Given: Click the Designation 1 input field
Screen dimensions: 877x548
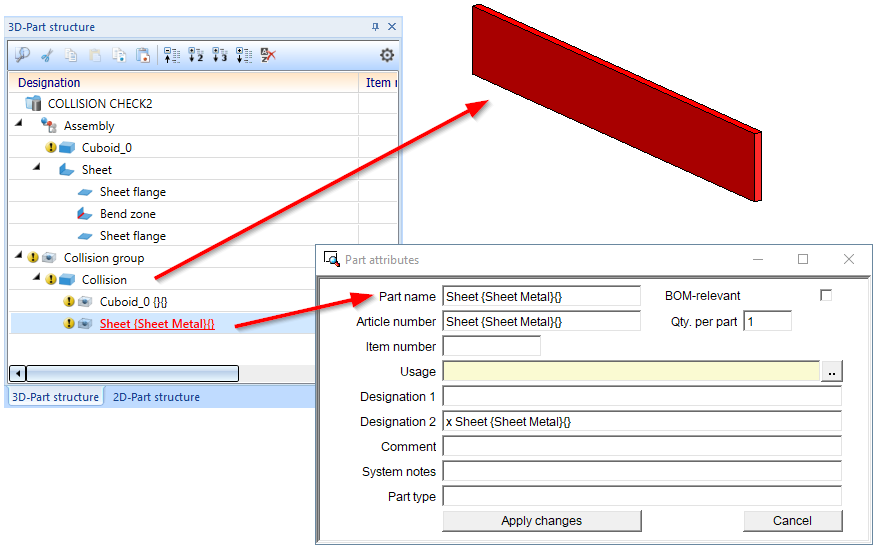Looking at the screenshot, I should 642,396.
